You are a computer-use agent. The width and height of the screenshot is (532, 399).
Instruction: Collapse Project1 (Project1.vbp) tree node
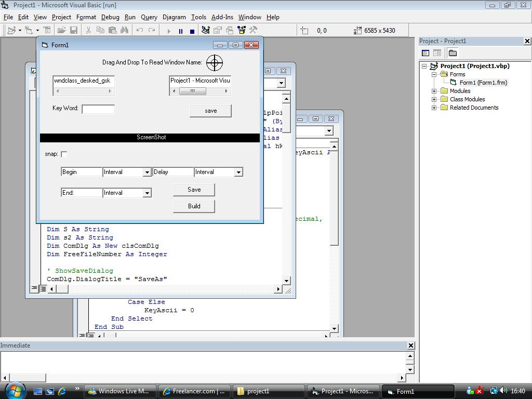click(424, 66)
